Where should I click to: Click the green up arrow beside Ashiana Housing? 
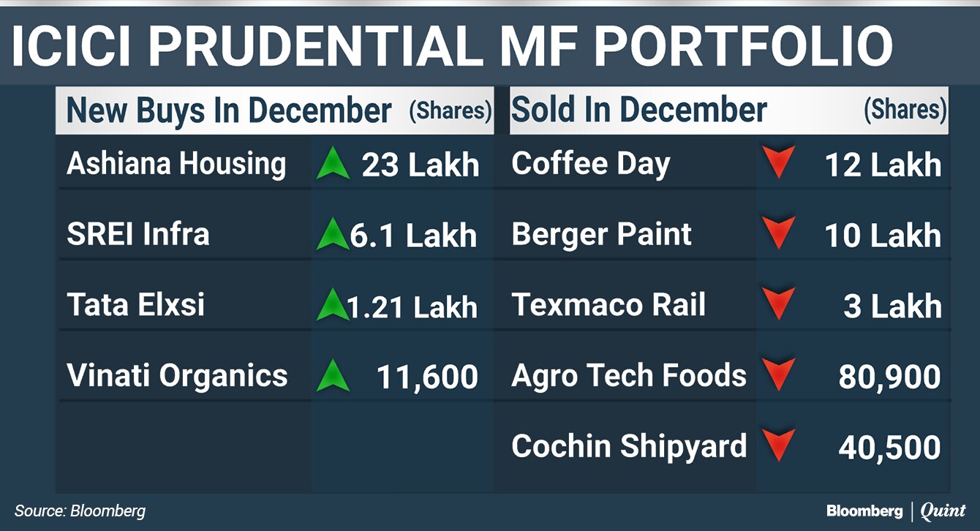[x=333, y=163]
